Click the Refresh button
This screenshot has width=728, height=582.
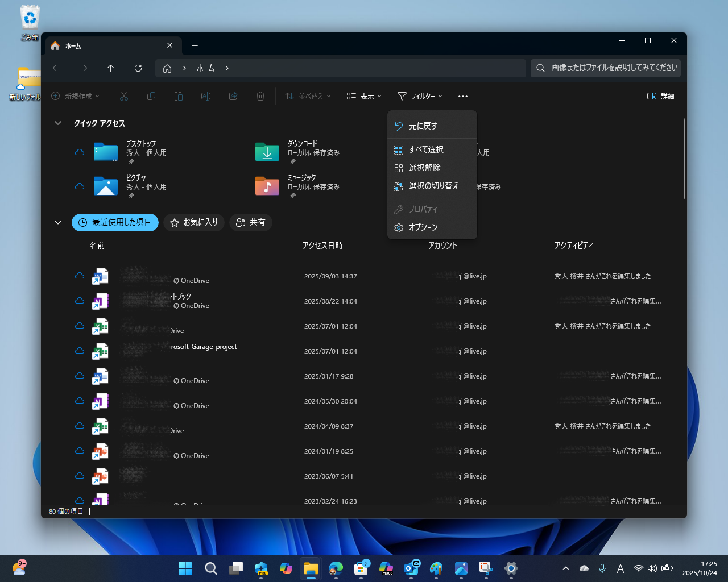[138, 68]
